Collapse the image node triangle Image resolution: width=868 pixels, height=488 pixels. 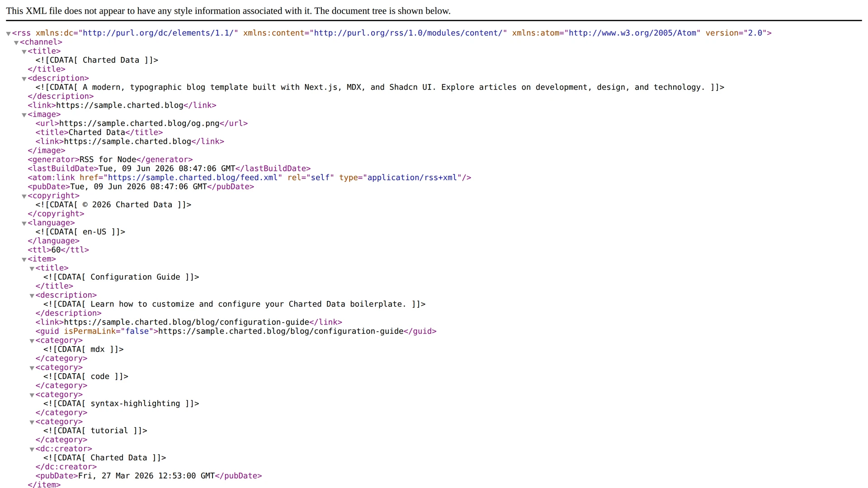tap(24, 115)
